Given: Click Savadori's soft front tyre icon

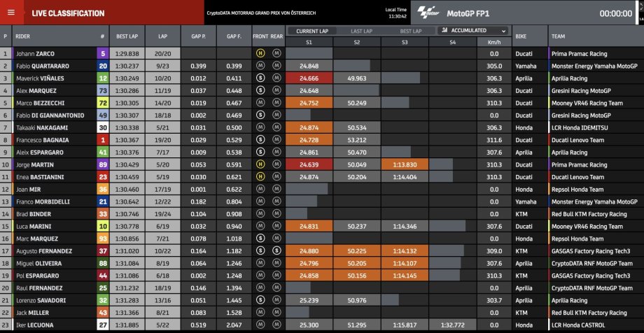Looking at the screenshot, I should [x=260, y=300].
